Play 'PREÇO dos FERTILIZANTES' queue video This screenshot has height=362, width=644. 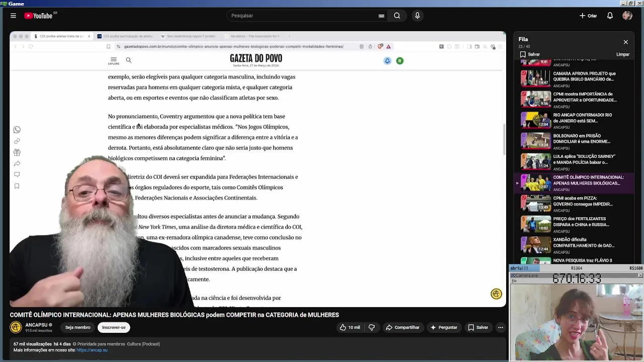click(x=574, y=224)
